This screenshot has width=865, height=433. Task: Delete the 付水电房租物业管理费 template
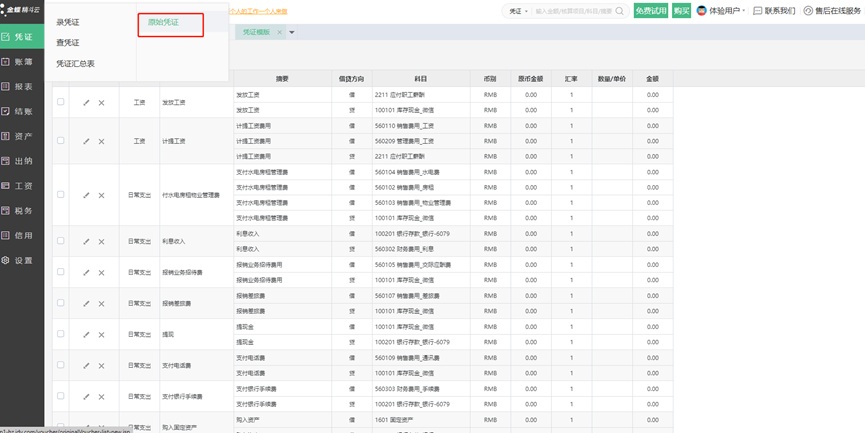pos(102,195)
